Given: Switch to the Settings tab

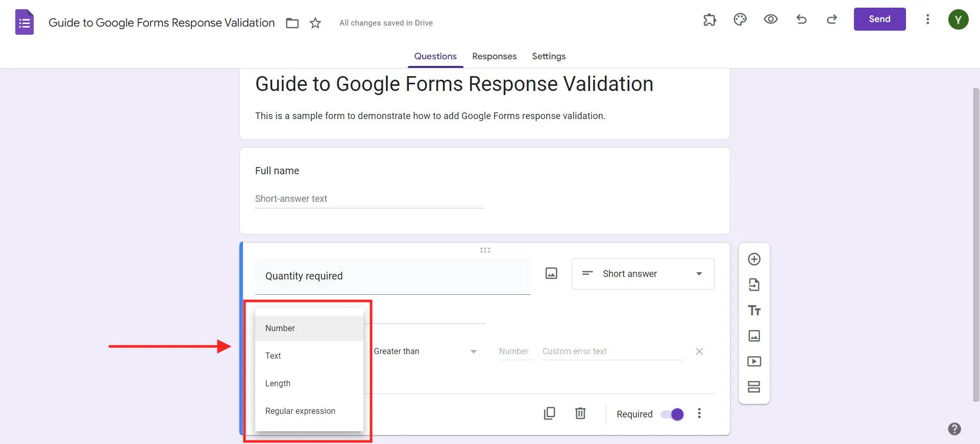Looking at the screenshot, I should 549,56.
